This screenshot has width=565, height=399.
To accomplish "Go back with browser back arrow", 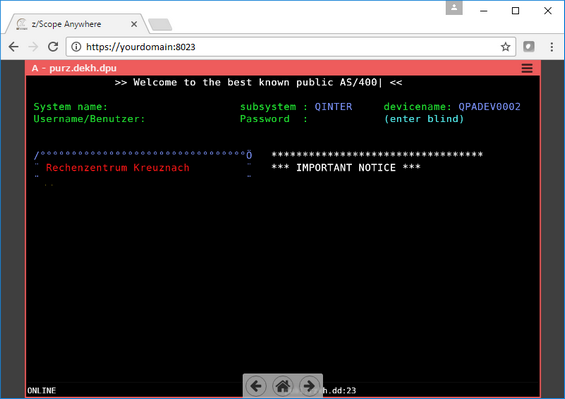I will click(14, 47).
